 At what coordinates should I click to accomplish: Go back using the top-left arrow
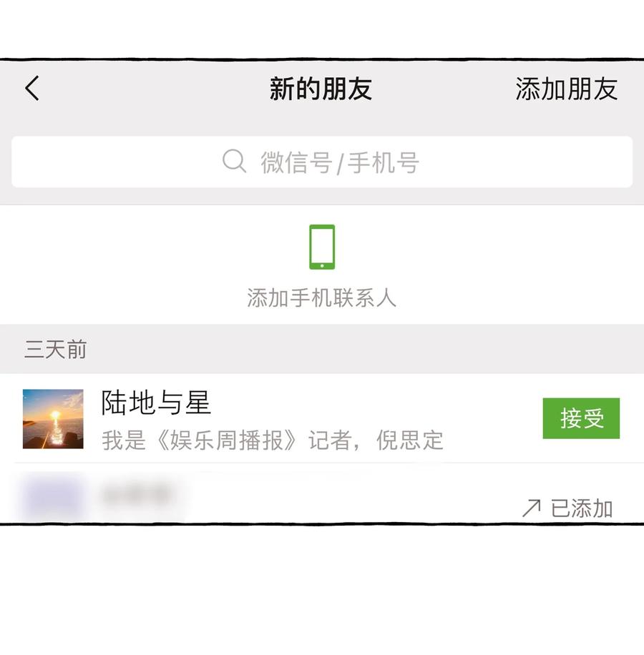pos(32,88)
